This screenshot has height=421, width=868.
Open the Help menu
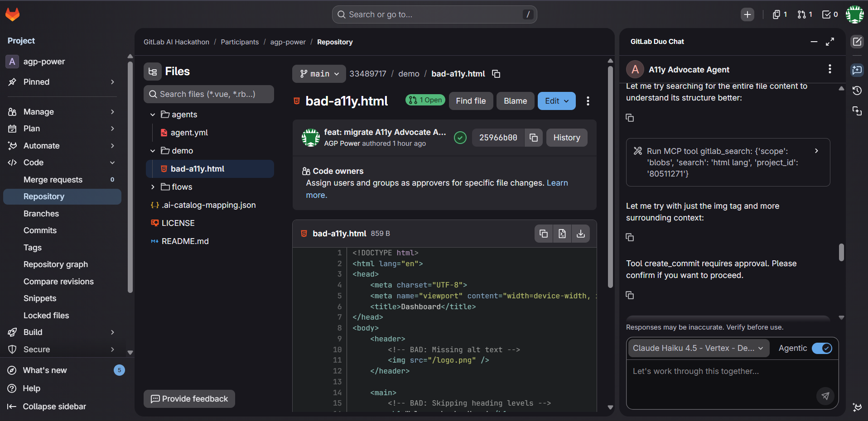(x=32, y=388)
